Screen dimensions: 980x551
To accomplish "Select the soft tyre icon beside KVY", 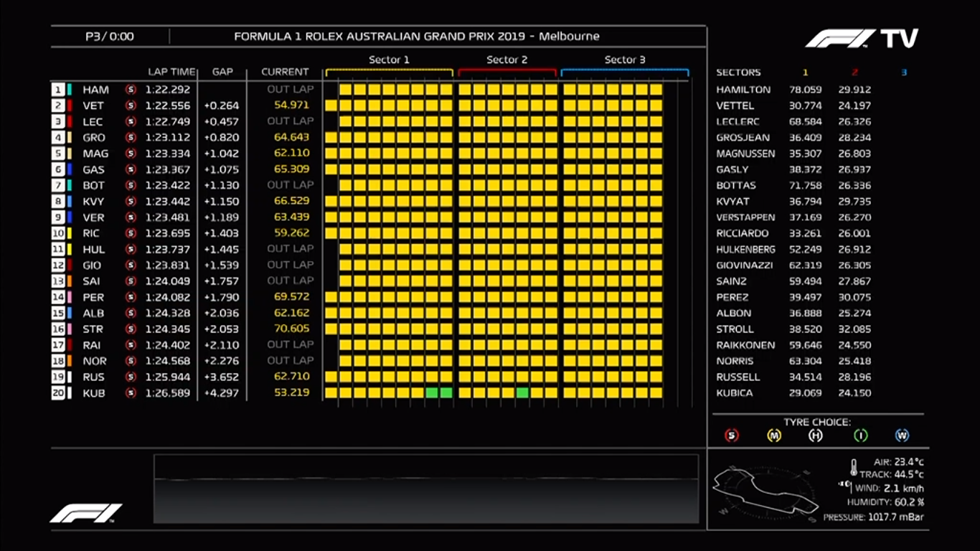I will point(131,202).
